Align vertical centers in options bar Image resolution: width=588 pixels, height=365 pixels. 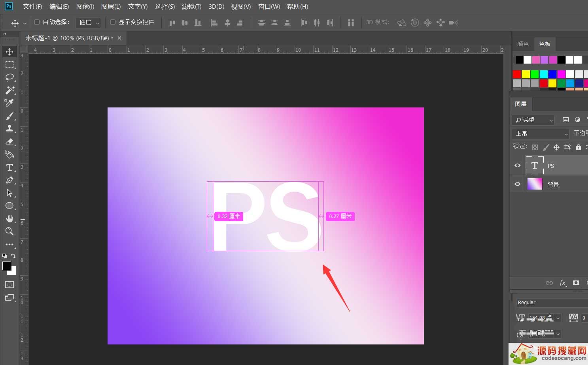185,23
